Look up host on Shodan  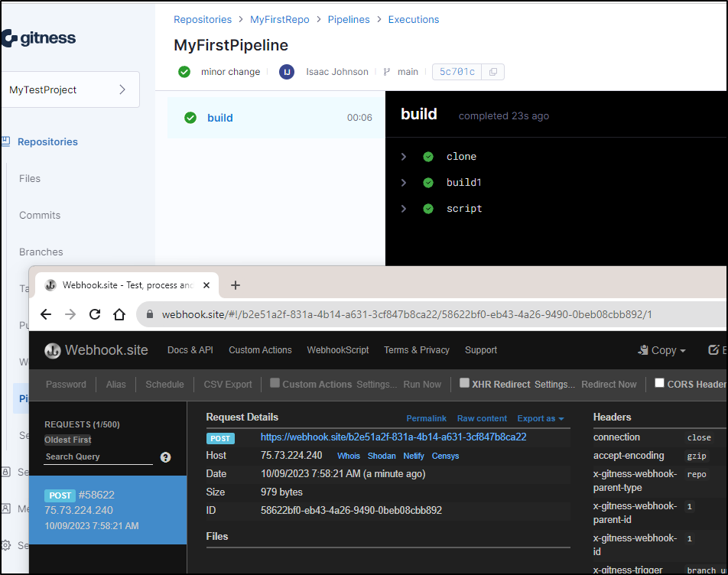pos(382,456)
